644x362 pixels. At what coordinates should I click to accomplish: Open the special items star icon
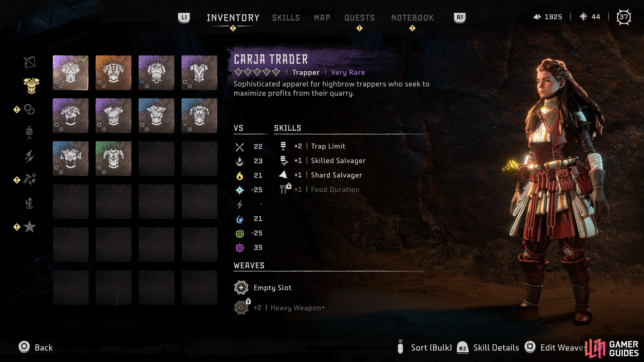click(x=30, y=226)
